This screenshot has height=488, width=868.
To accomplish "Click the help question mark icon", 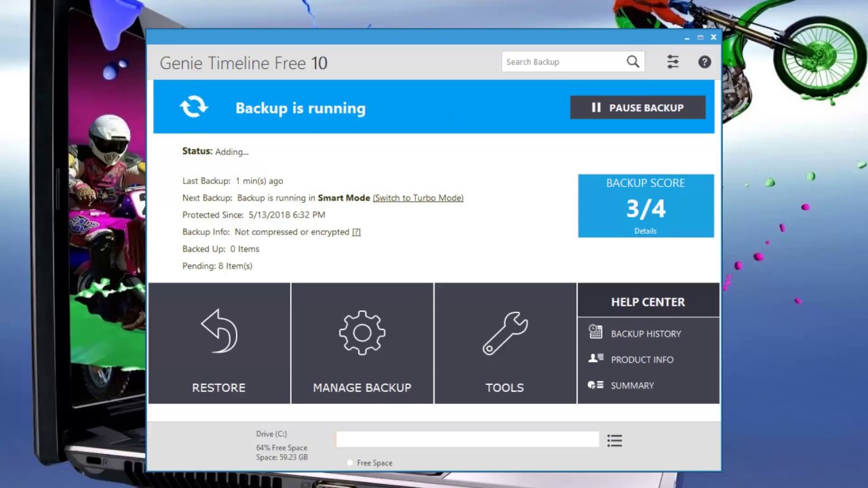I will (x=705, y=62).
